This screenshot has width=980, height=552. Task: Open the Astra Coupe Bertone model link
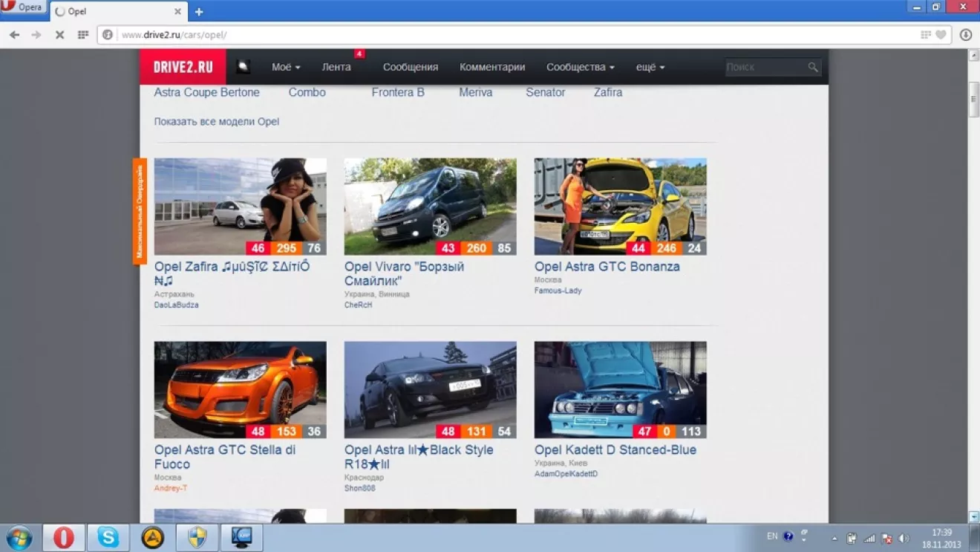click(207, 93)
